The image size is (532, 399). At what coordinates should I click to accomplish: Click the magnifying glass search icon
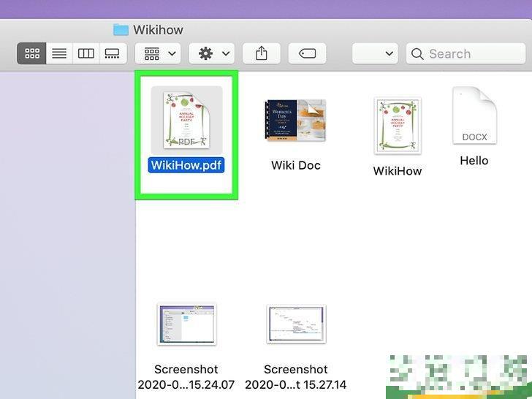[x=418, y=53]
